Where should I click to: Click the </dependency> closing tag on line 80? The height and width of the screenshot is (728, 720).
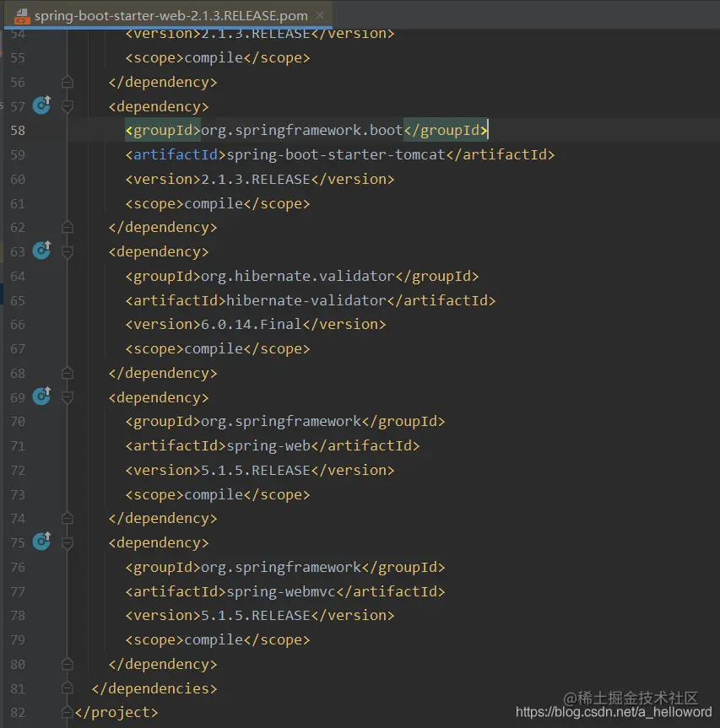tap(163, 664)
